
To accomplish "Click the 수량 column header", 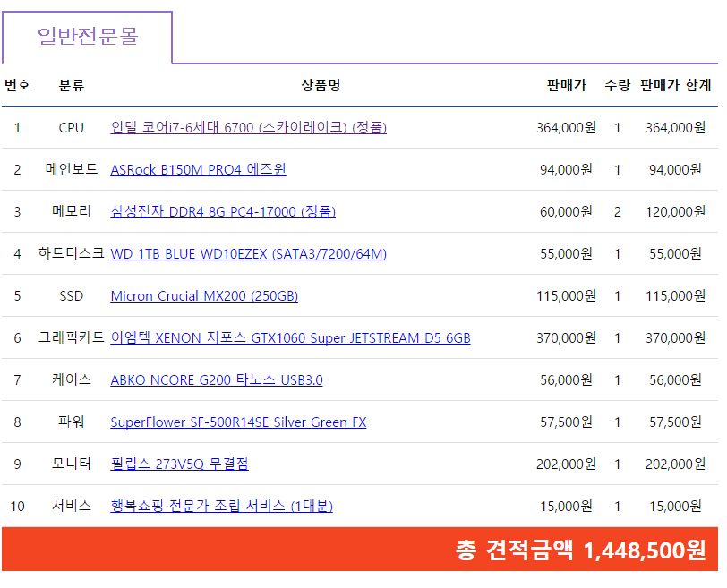I will [x=617, y=85].
